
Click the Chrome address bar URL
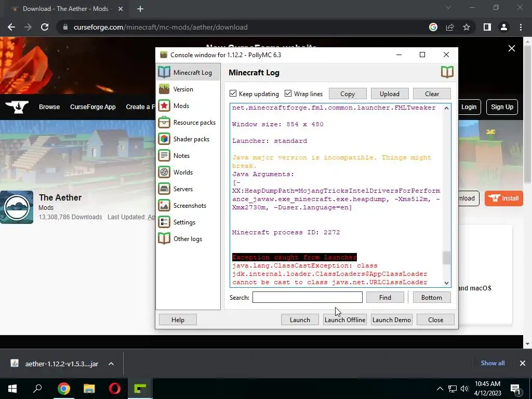point(161,27)
